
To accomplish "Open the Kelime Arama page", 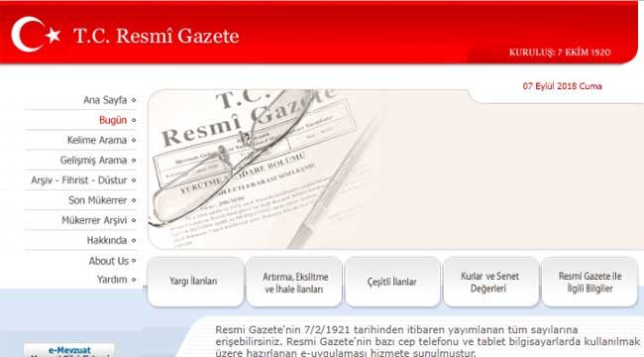I will pos(97,140).
